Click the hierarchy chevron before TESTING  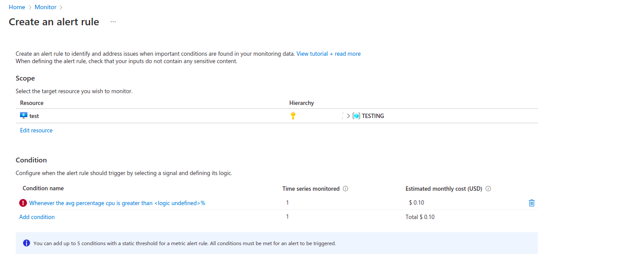349,116
